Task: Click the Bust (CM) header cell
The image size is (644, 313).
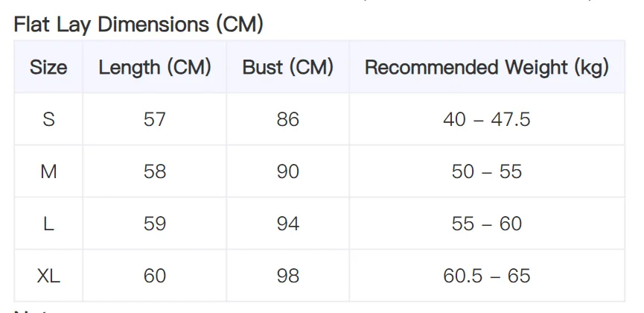Action: pyautogui.click(x=287, y=67)
